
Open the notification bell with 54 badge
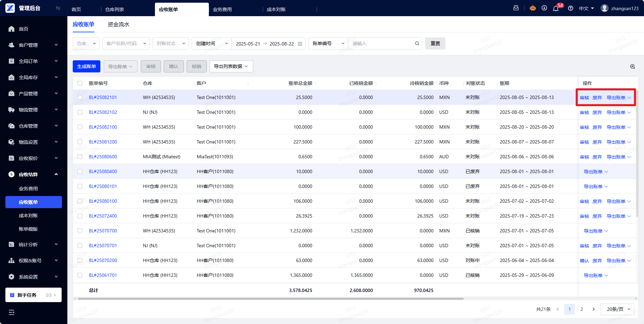tap(556, 8)
